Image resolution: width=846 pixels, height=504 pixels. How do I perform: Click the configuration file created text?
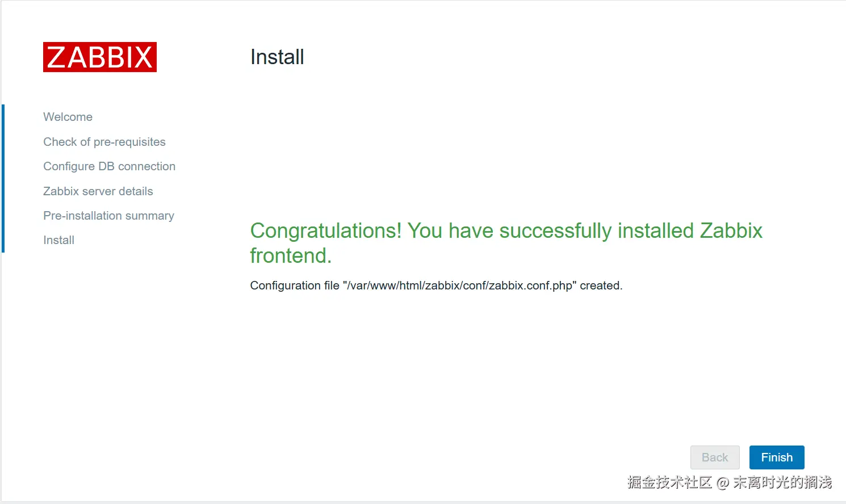pos(436,285)
